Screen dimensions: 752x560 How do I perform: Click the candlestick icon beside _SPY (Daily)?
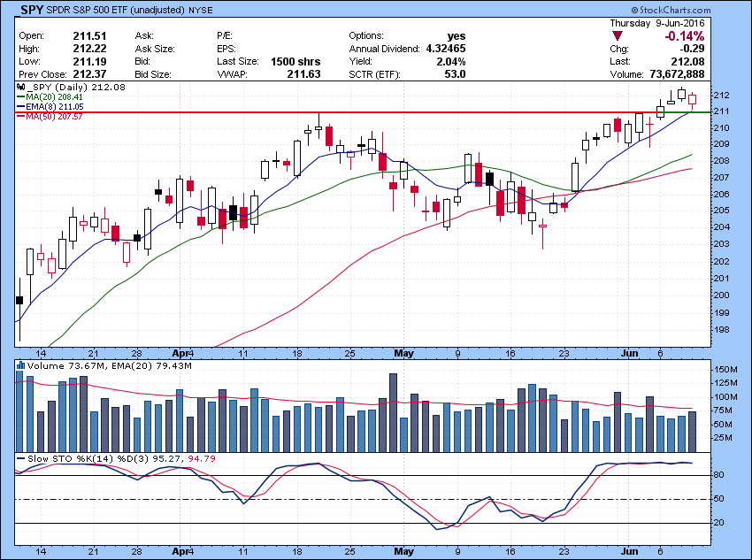20,88
